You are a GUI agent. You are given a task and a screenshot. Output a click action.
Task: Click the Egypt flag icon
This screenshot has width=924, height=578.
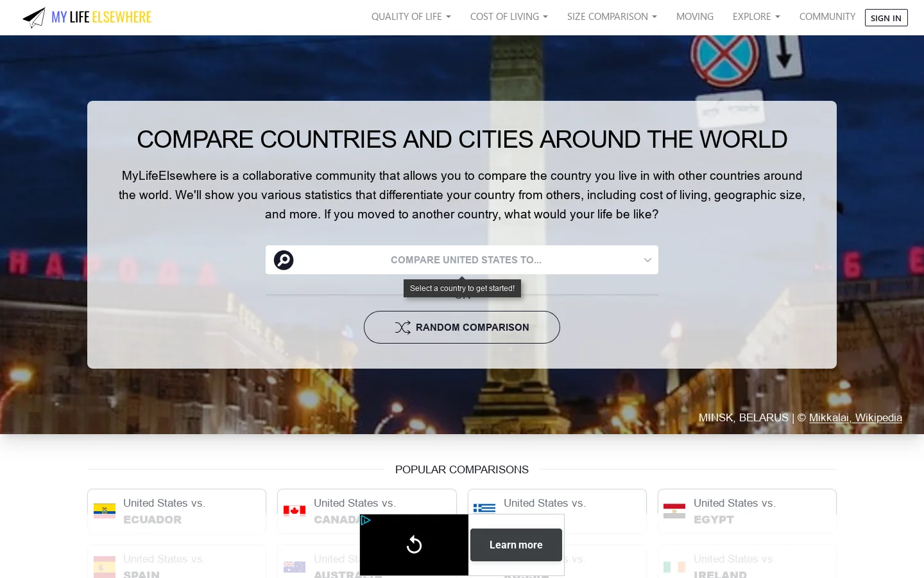coord(674,511)
